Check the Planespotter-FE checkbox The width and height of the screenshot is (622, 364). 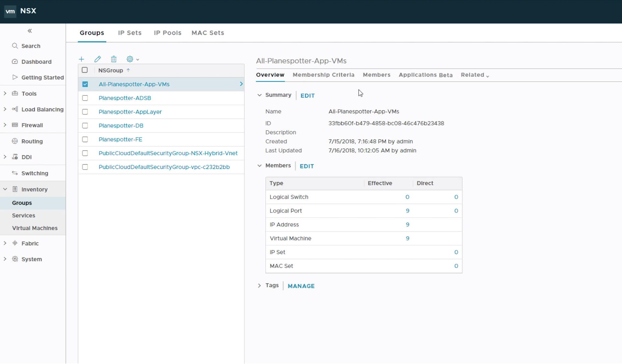(x=85, y=139)
